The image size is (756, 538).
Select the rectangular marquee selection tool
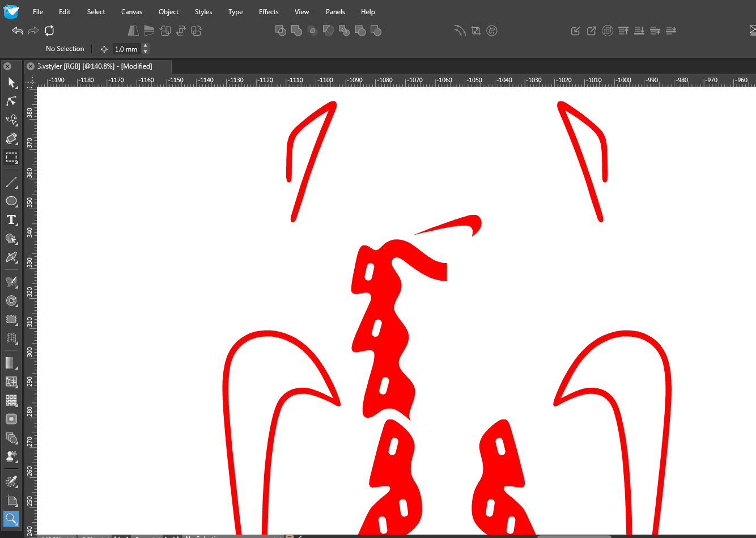pos(11,158)
